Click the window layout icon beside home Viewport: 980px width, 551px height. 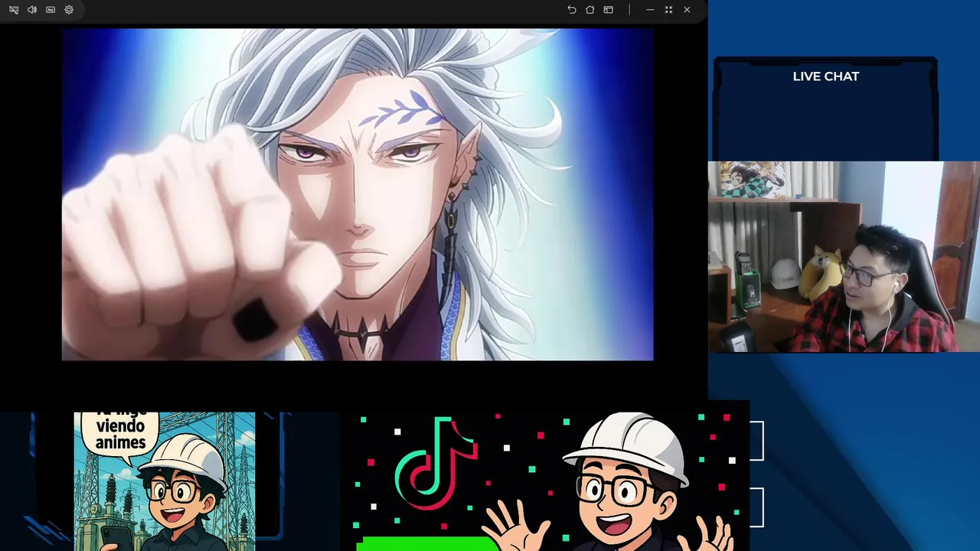coord(608,10)
